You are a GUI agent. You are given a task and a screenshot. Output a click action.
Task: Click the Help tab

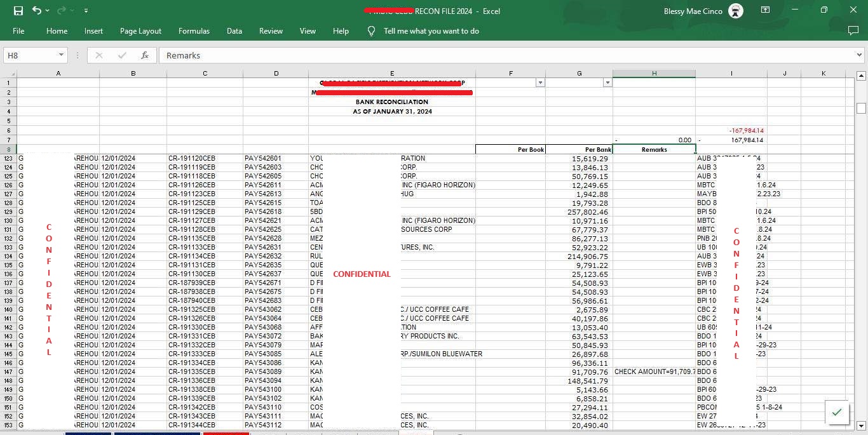click(x=341, y=30)
